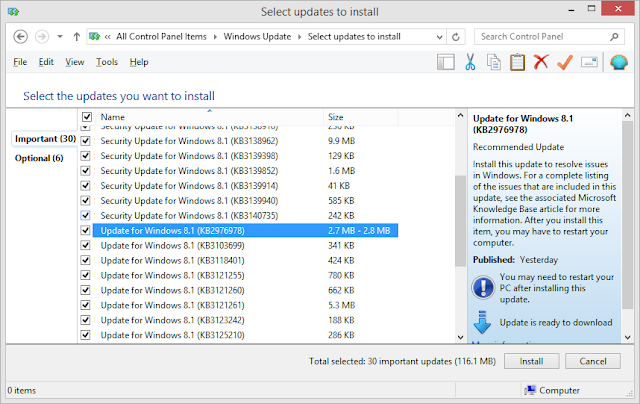Toggle the pane layout toolbar icon
The height and width of the screenshot is (404, 640).
click(446, 62)
